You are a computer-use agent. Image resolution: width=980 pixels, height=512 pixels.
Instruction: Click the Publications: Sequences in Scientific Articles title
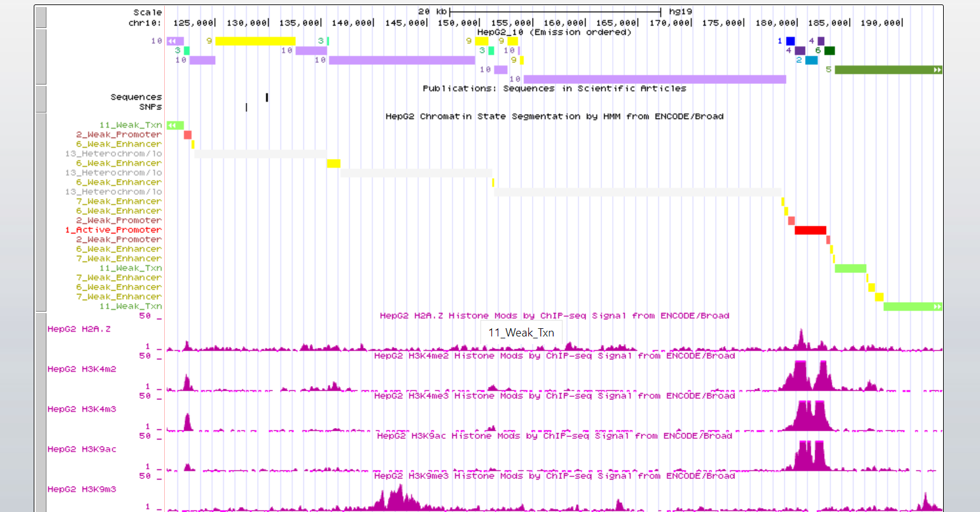[x=554, y=88]
